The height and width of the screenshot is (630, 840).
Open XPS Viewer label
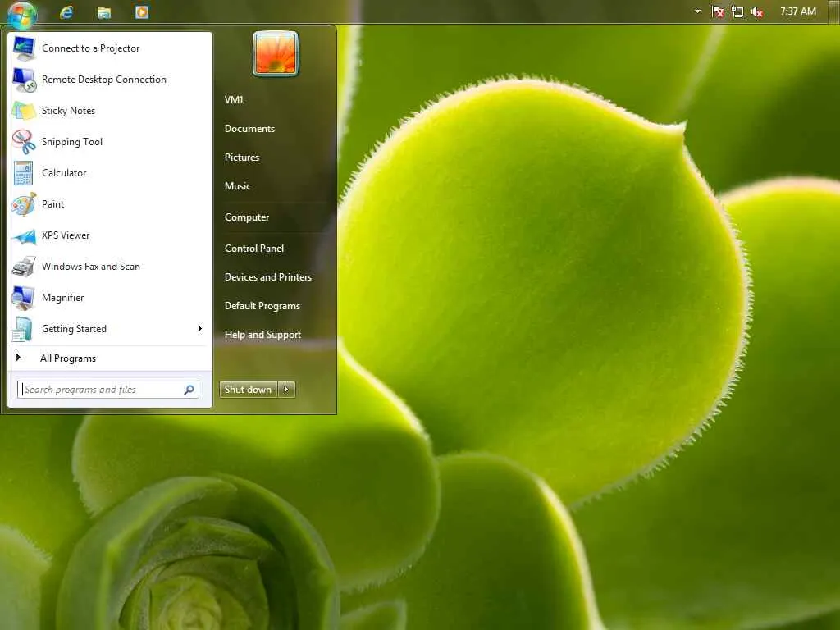pos(66,235)
